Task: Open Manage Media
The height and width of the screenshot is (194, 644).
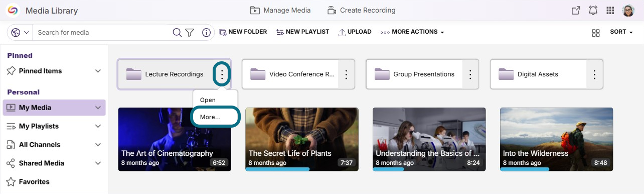Action: [280, 10]
